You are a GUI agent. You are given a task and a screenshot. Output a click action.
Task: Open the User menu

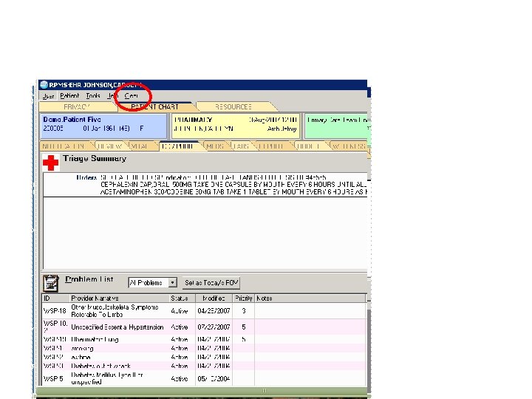(48, 96)
